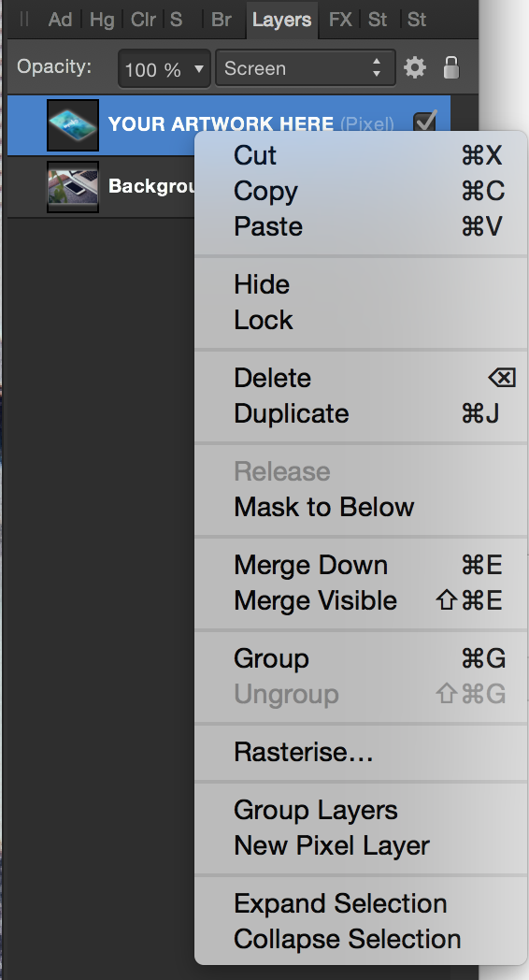Click the layer lock padlock icon

[450, 67]
